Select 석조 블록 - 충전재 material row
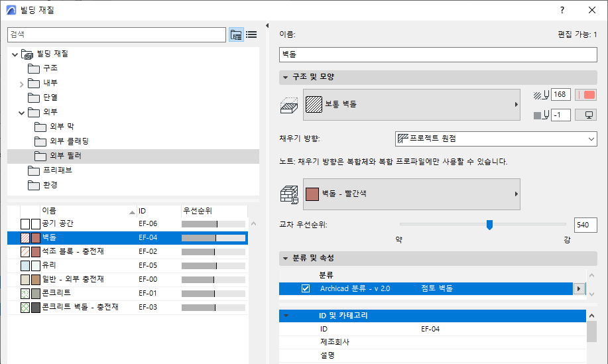Viewport: 608px width, 364px height. point(127,252)
